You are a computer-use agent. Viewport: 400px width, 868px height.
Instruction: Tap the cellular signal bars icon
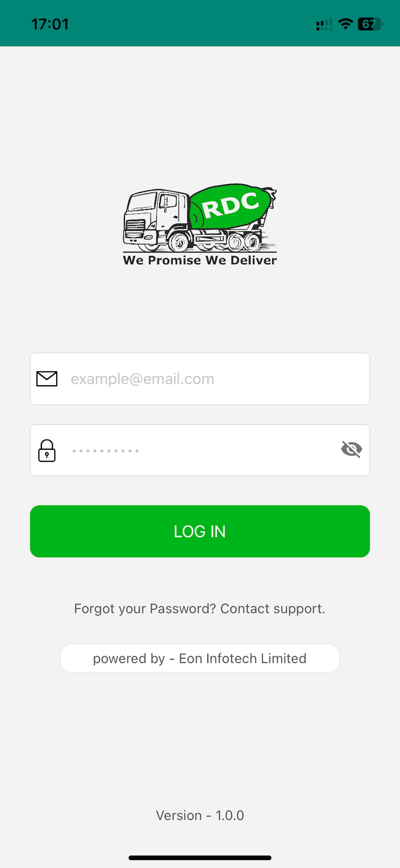[x=324, y=24]
